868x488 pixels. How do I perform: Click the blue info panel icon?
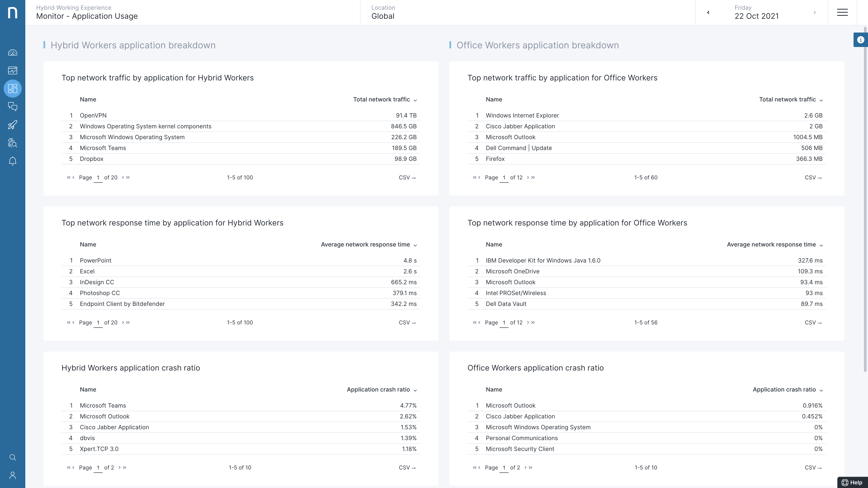point(860,40)
